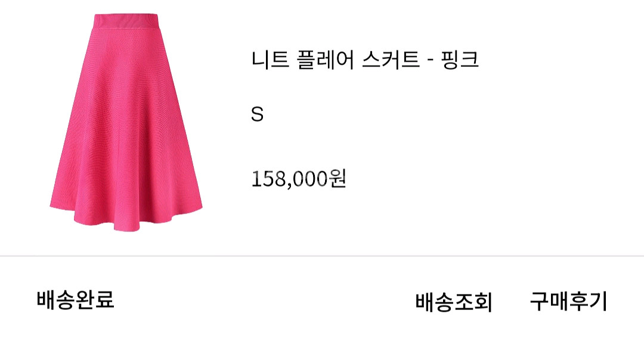Click the center of the flared skirt image
Screen dimensions: 644x341
(126, 123)
